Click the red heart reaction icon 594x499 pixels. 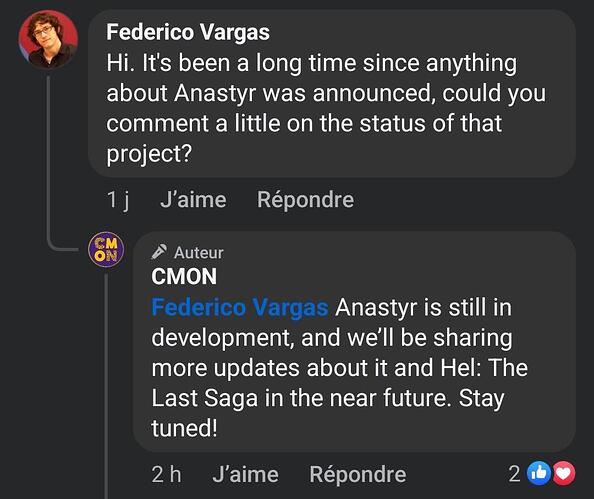coord(564,473)
